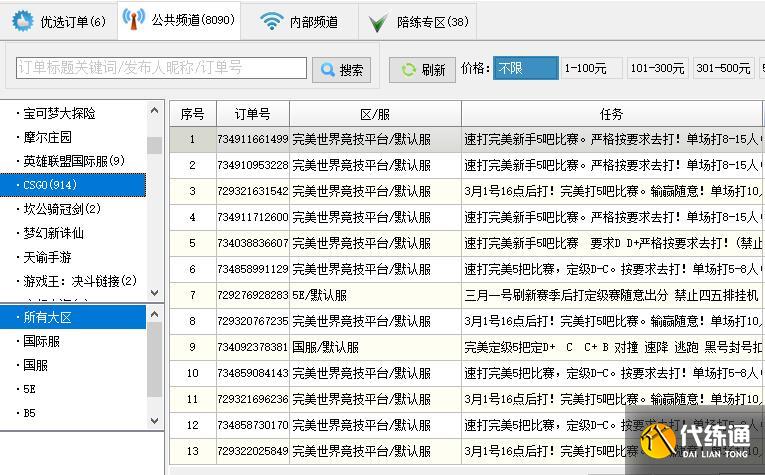Click the region list scrollbar thumb

[155, 359]
